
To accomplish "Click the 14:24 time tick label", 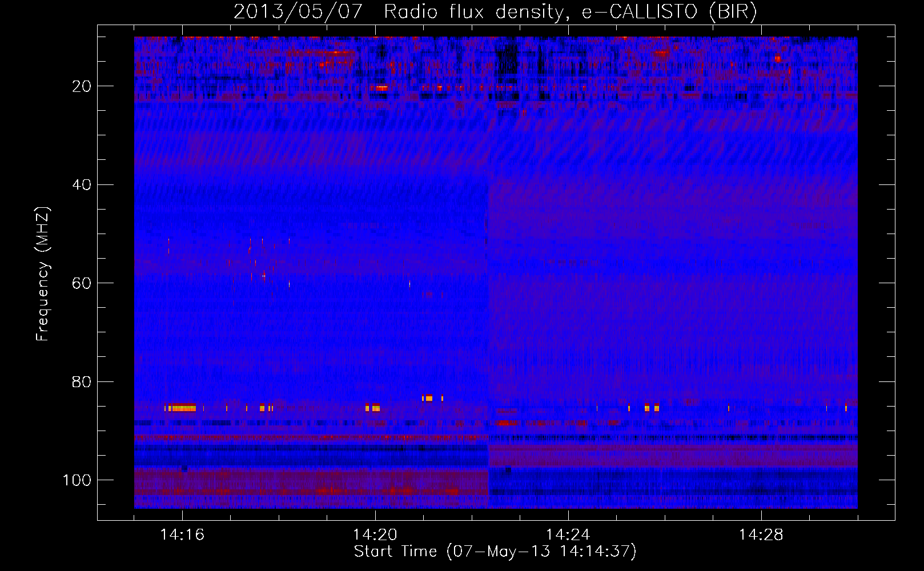I will (x=568, y=535).
